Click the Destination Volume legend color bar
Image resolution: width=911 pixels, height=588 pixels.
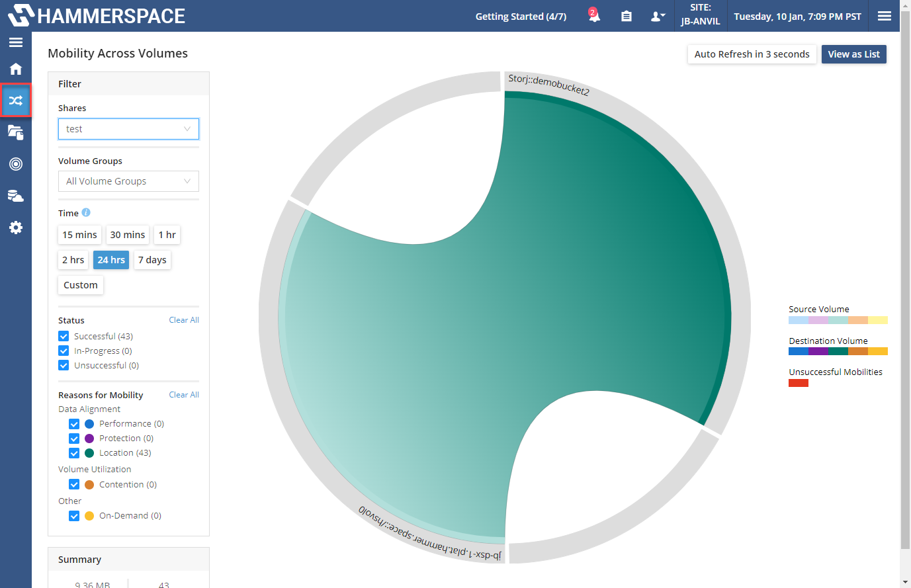pyautogui.click(x=838, y=351)
